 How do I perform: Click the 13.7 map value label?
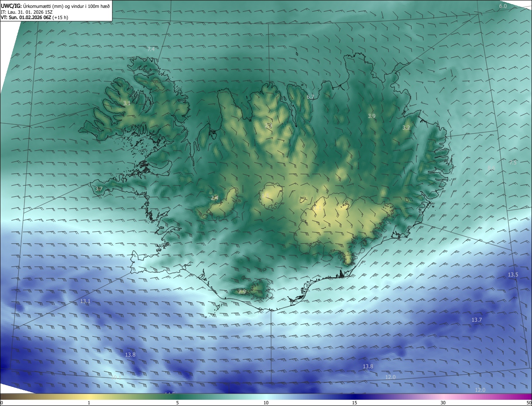[x=477, y=320]
